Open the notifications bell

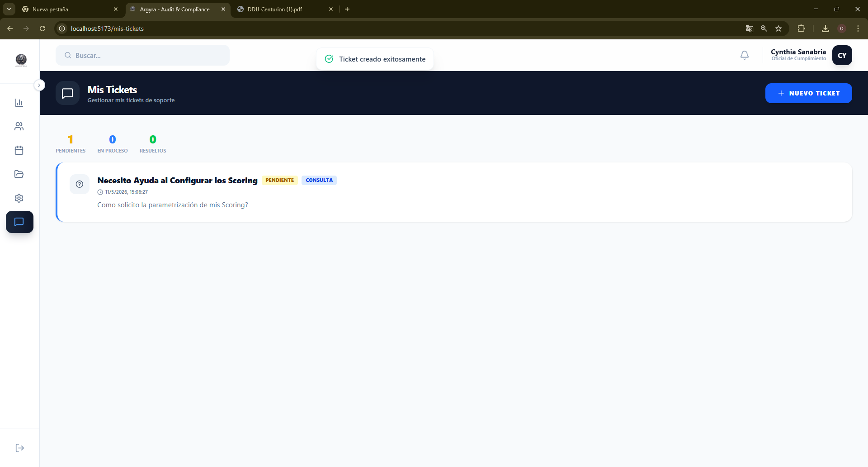(745, 55)
